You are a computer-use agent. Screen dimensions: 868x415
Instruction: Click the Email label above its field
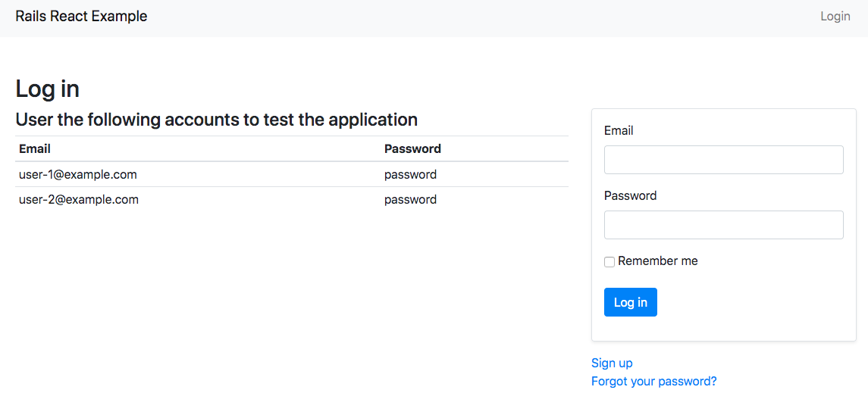[619, 131]
